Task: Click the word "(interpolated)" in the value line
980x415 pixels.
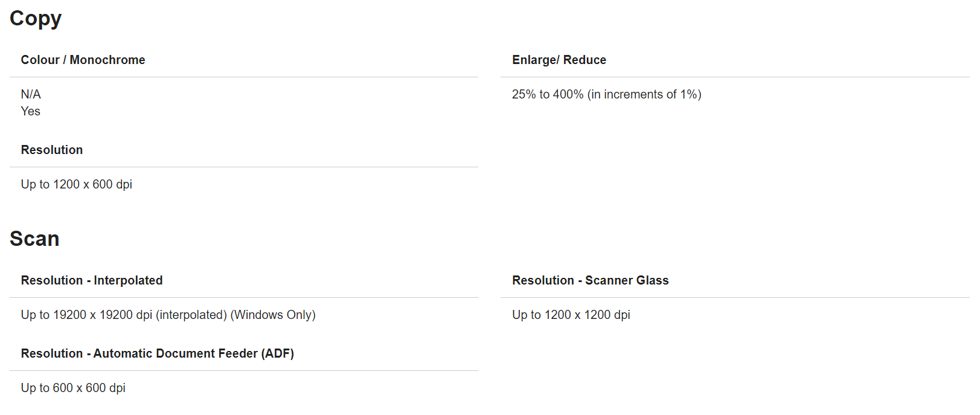Action: (x=191, y=315)
